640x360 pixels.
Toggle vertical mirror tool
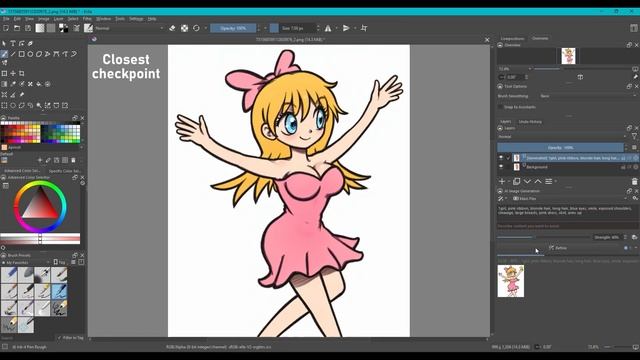[346, 28]
